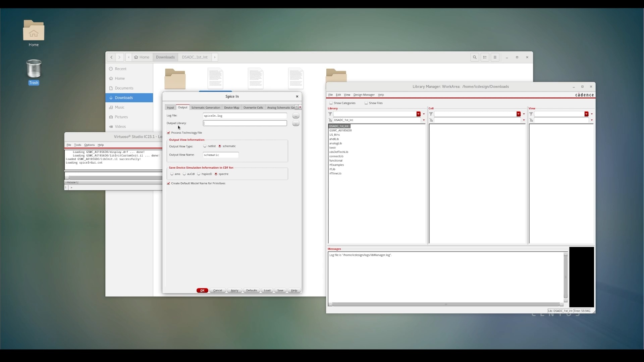Select hspiceD simulation information option
644x362 pixels.
pyautogui.click(x=199, y=174)
